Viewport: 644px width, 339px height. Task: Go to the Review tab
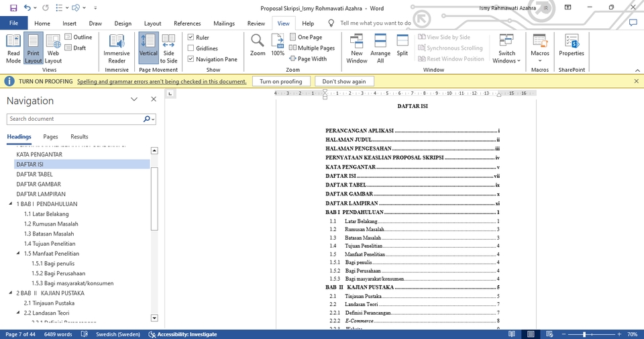pyautogui.click(x=256, y=23)
